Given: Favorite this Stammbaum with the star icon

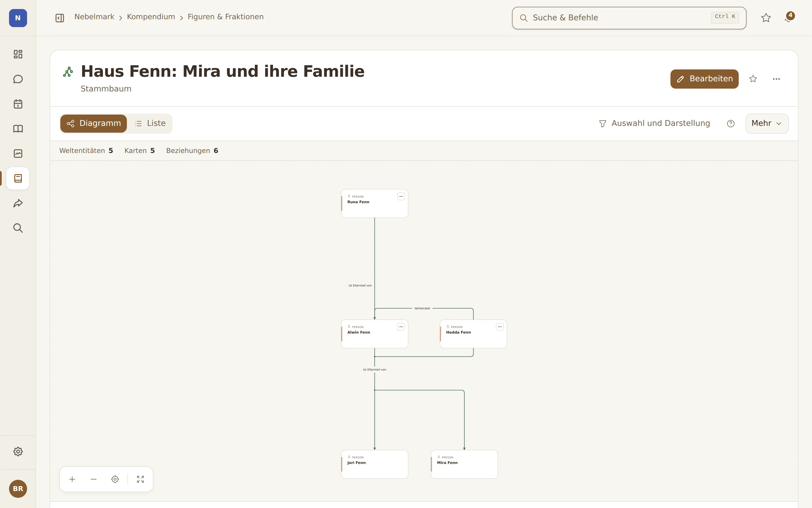Looking at the screenshot, I should [753, 79].
